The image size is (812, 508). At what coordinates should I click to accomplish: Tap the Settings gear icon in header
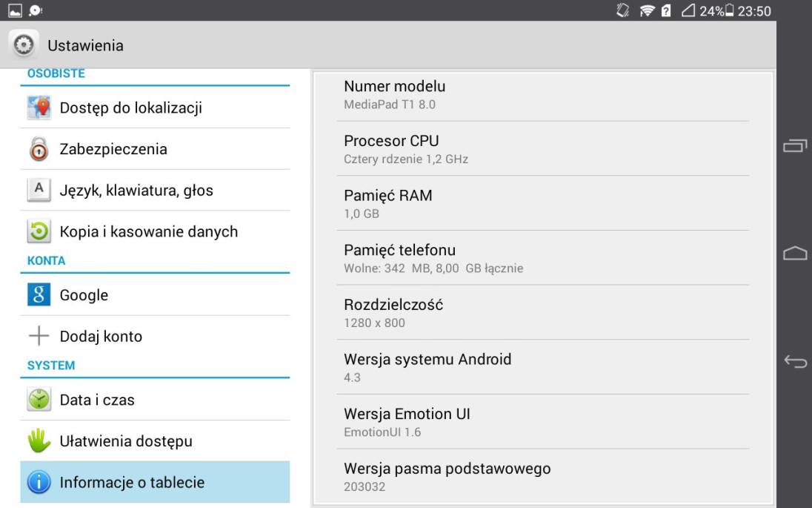[23, 45]
